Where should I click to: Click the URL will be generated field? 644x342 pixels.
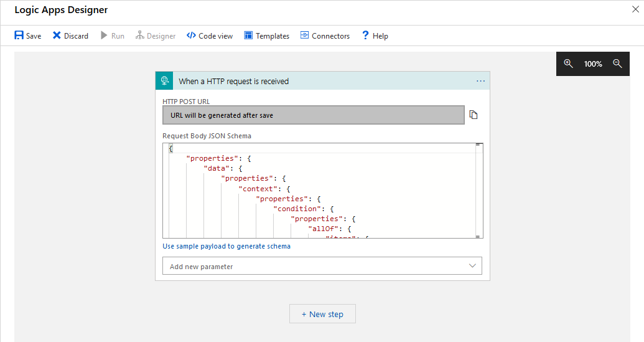(x=314, y=115)
